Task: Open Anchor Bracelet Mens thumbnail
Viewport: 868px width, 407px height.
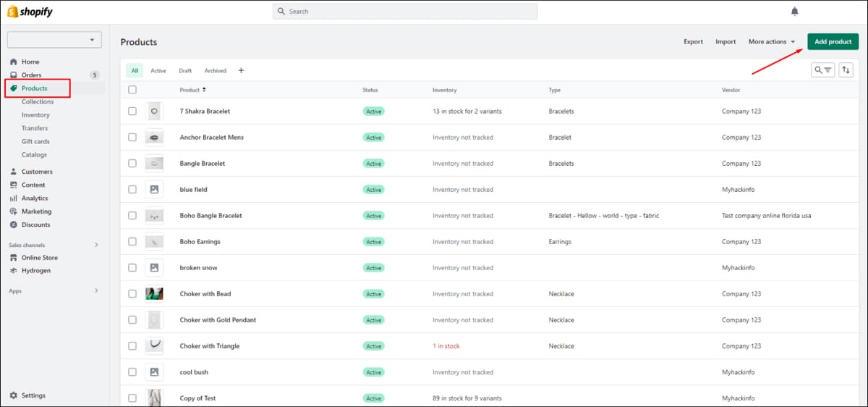Action: coord(154,137)
